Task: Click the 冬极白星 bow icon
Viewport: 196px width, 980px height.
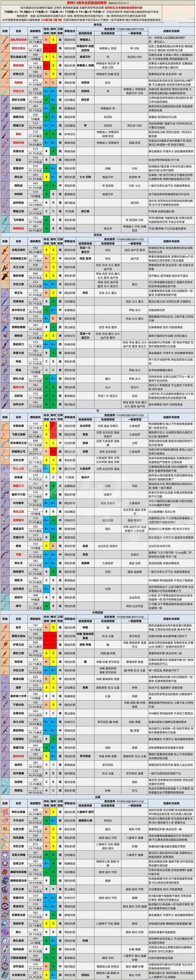Action: coord(5,425)
